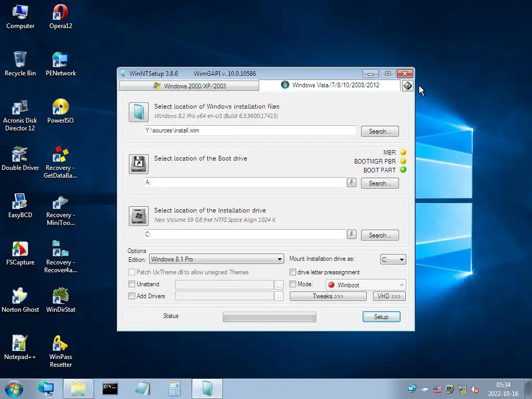Enable the Add Drivers checkbox

pos(131,296)
